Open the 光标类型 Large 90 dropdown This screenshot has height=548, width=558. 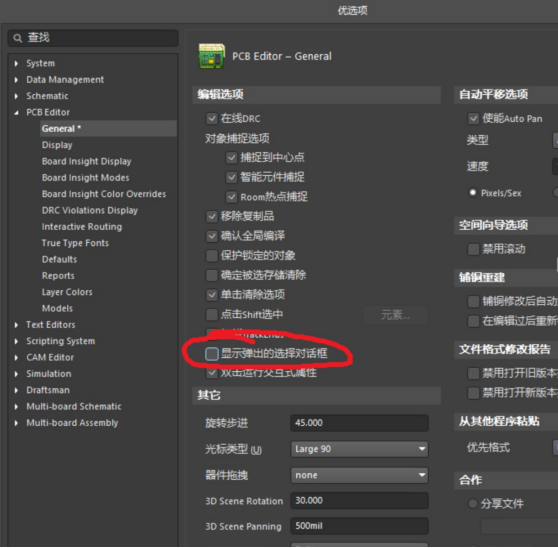coord(359,449)
